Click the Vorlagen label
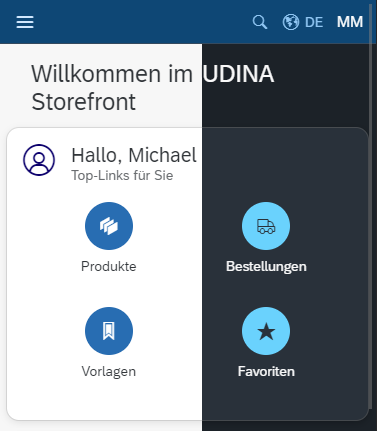The image size is (377, 431). [109, 371]
